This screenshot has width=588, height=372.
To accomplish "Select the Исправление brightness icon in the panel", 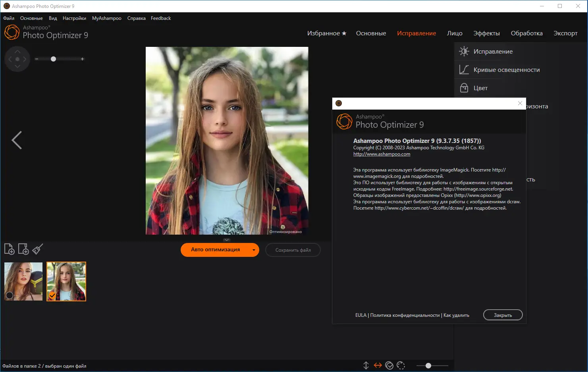I will pos(464,51).
